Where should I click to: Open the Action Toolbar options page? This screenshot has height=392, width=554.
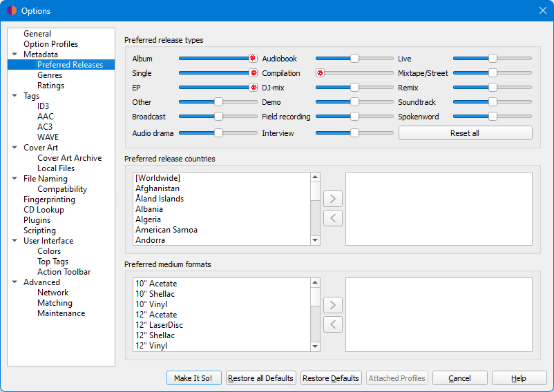pos(64,272)
